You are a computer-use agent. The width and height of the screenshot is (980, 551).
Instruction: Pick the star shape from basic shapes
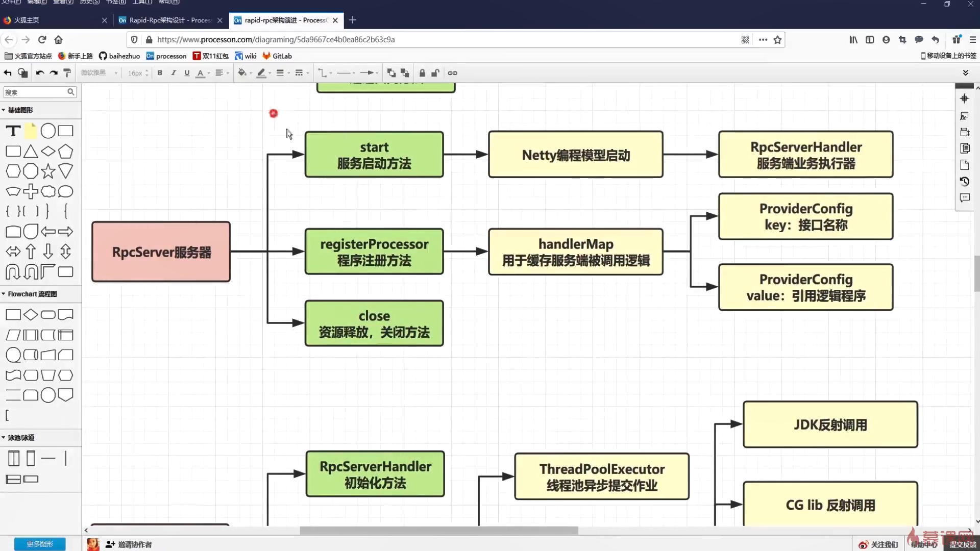click(x=48, y=171)
